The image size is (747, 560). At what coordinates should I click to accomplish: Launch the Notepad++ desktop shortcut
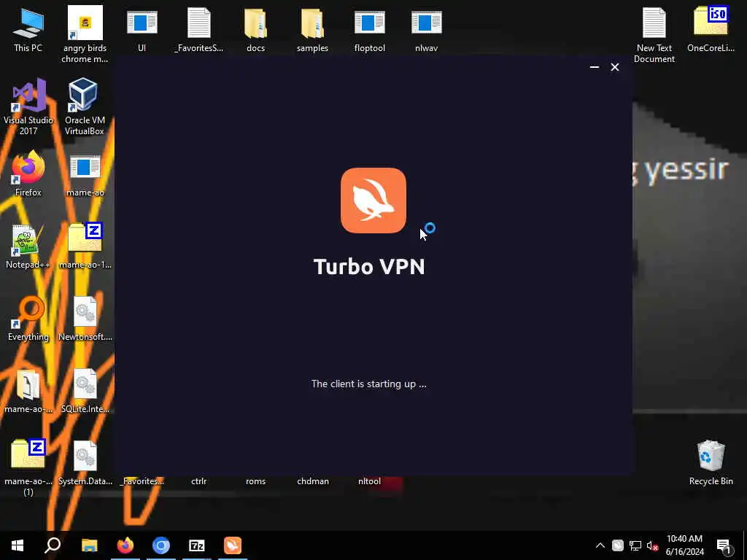pos(28,246)
